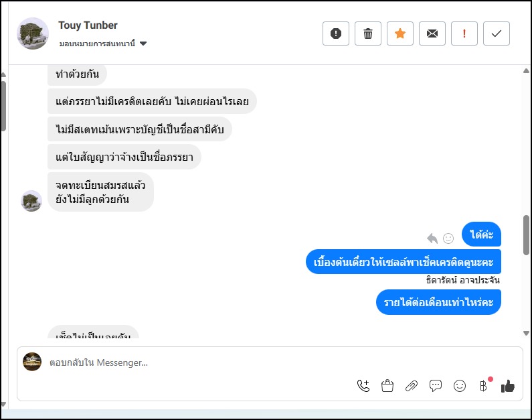
Task: Click the reply arrow beside ได้ค่ะ
Action: coord(432,238)
